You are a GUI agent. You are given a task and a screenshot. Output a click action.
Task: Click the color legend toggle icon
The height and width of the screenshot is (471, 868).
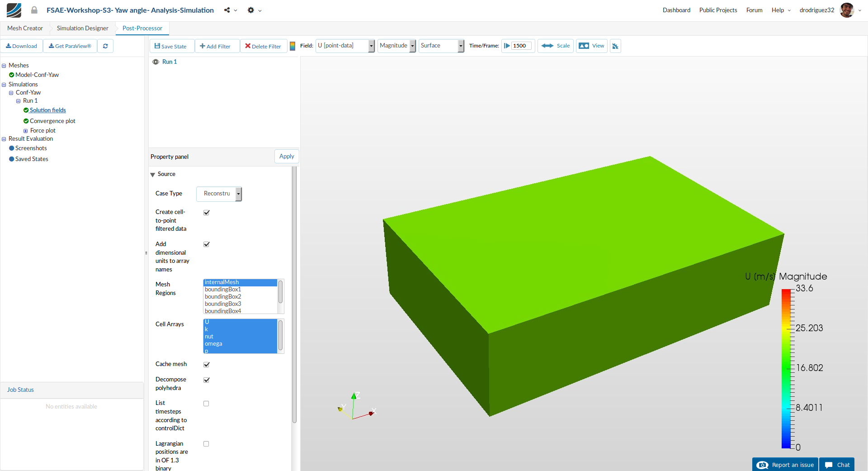pyautogui.click(x=292, y=46)
